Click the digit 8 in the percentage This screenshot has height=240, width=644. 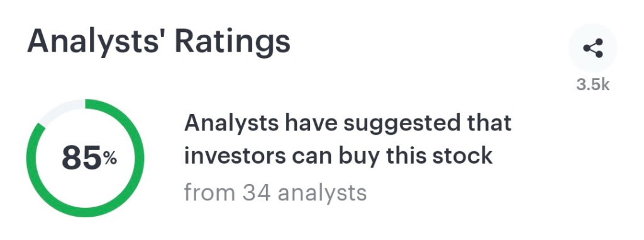click(72, 159)
